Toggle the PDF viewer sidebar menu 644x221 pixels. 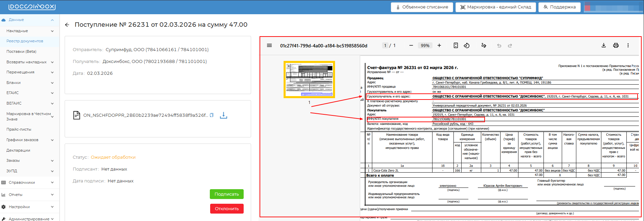[269, 45]
